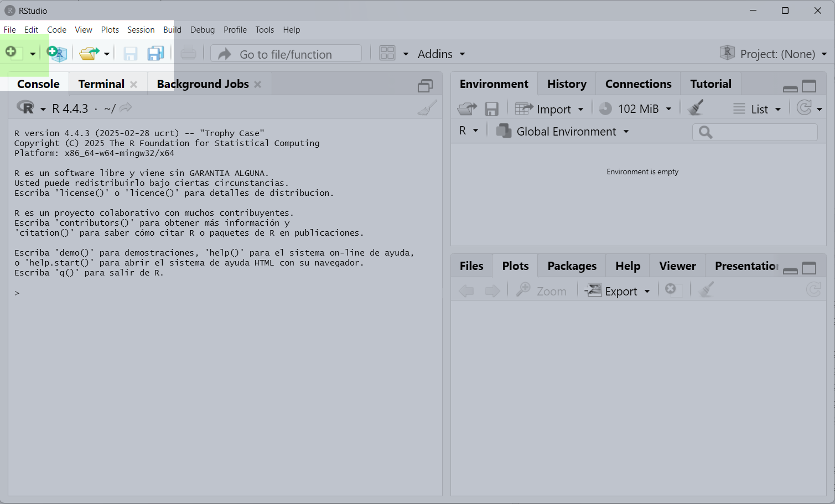Restore console pane size toggle

[425, 85]
